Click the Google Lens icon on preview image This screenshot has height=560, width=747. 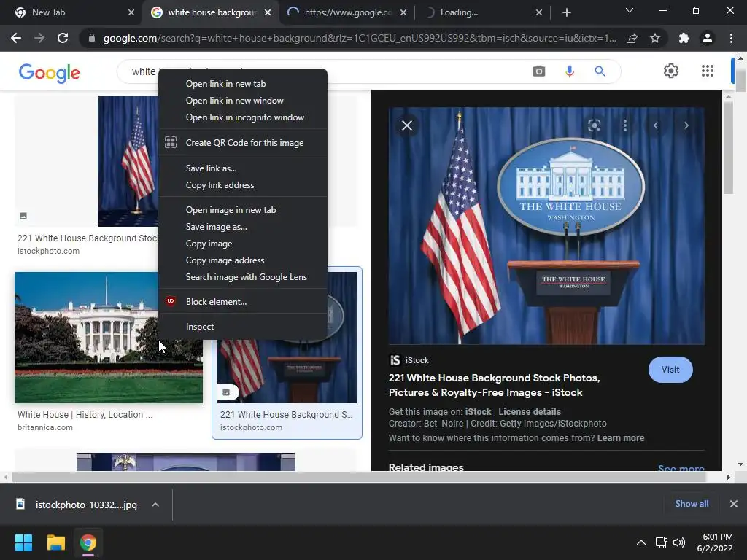click(x=594, y=125)
